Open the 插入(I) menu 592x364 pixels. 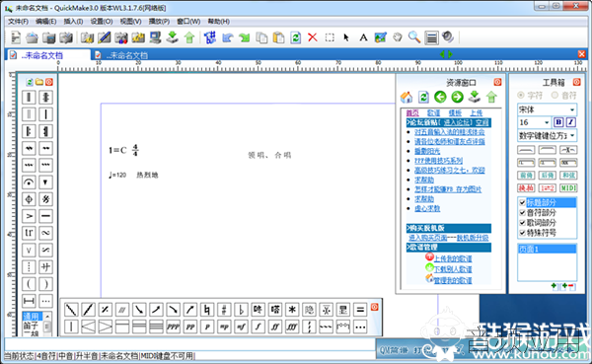tap(73, 22)
